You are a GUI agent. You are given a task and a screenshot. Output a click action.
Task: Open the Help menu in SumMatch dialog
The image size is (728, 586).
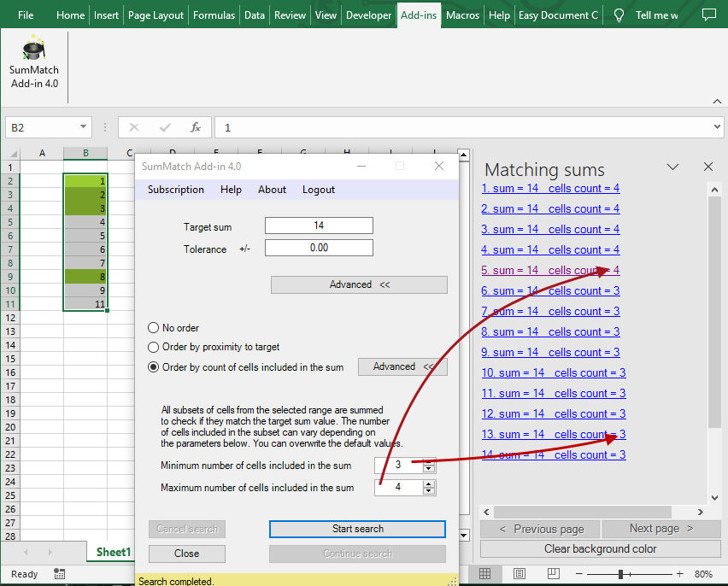pos(232,190)
